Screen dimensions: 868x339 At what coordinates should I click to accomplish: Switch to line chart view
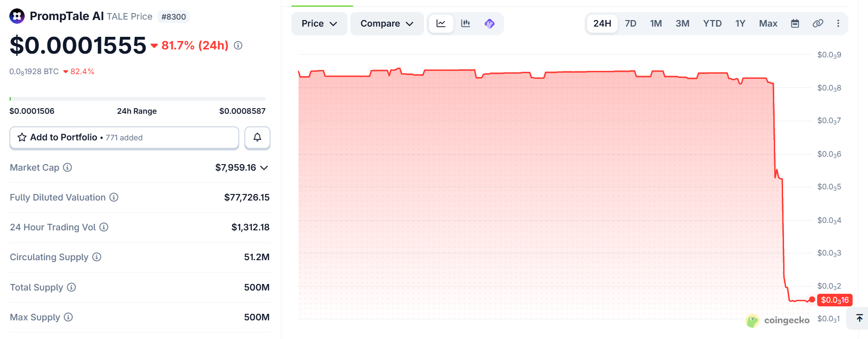(x=441, y=23)
